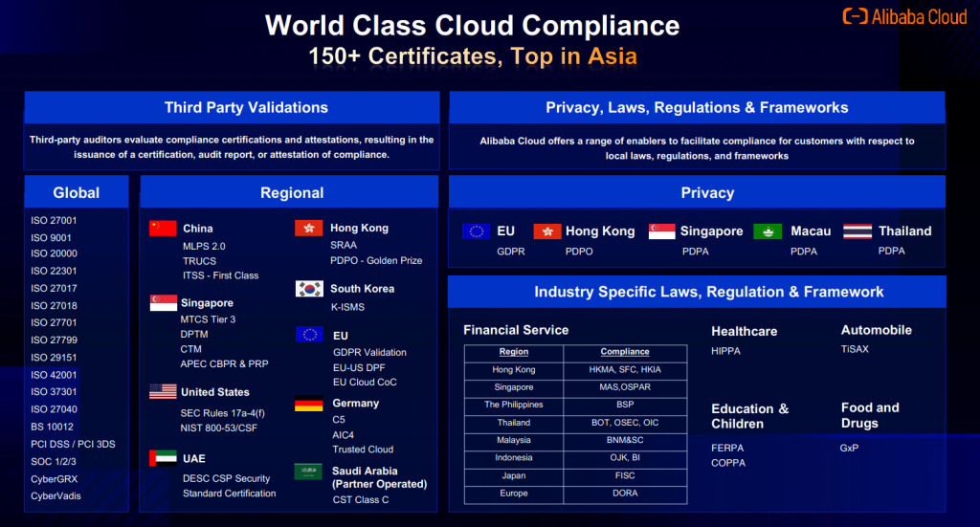This screenshot has width=980, height=527.
Task: Click GDPR under EU in Privacy
Action: pyautogui.click(x=511, y=251)
